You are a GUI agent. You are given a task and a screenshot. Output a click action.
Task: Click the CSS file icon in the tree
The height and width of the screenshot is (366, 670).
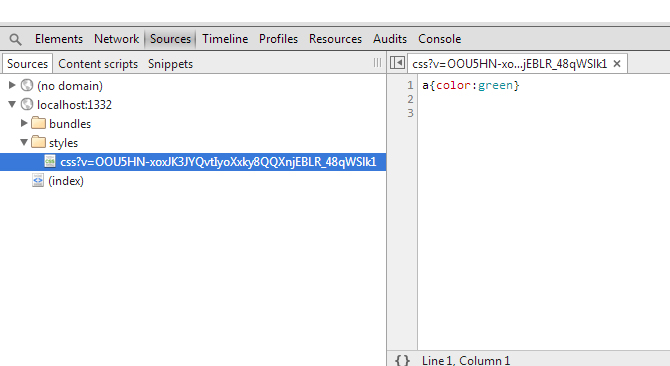tap(50, 161)
